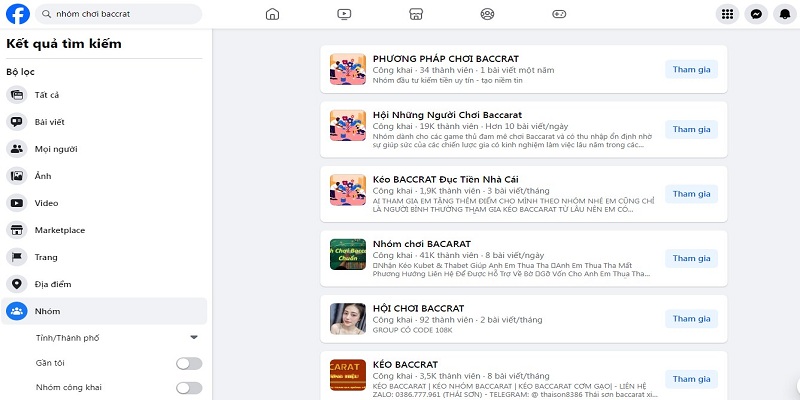Click thumbnail of PHƯƠNG PHÁP CHƠI BACCRAT
The width and height of the screenshot is (800, 400).
(348, 69)
